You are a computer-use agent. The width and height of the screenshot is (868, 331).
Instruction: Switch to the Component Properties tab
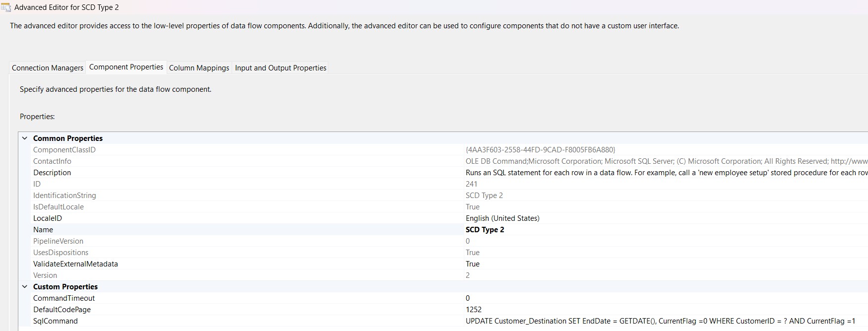coord(125,66)
